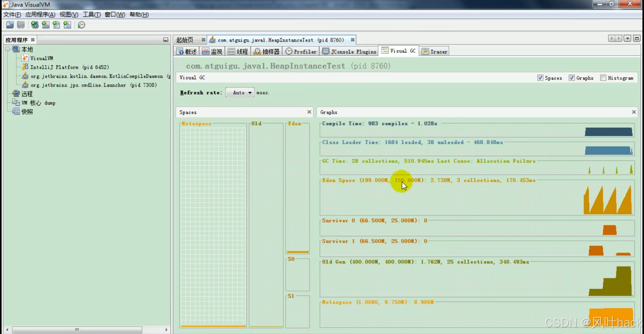Close the 起始页 tab
Viewport: 644px width, 334px height.
[203, 40]
